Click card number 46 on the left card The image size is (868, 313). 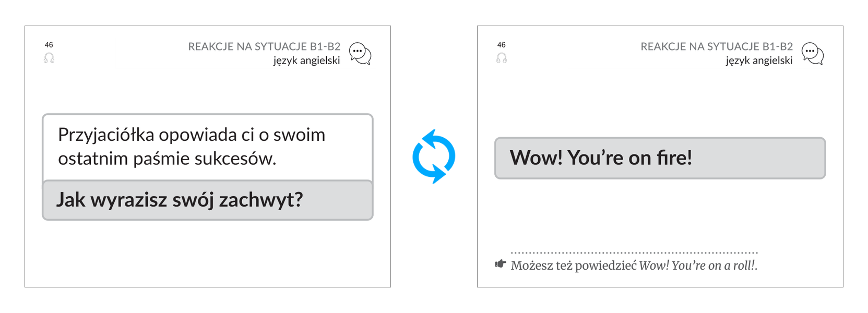pyautogui.click(x=49, y=45)
